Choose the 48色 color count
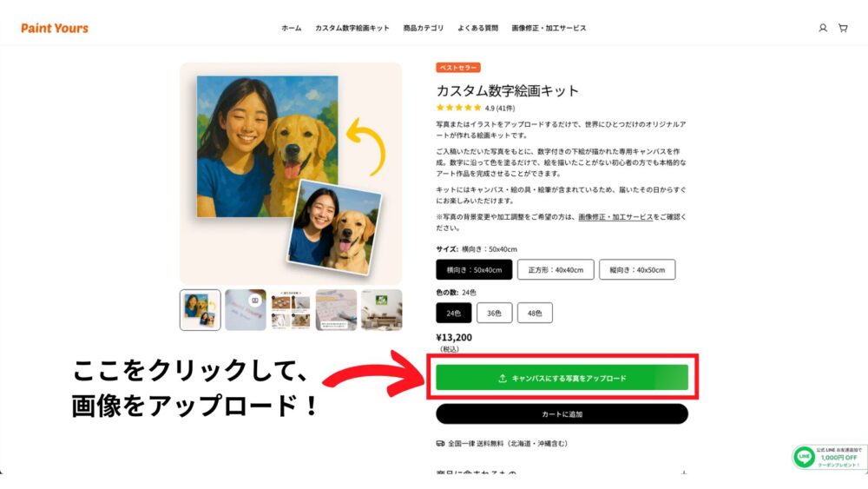 coord(535,313)
